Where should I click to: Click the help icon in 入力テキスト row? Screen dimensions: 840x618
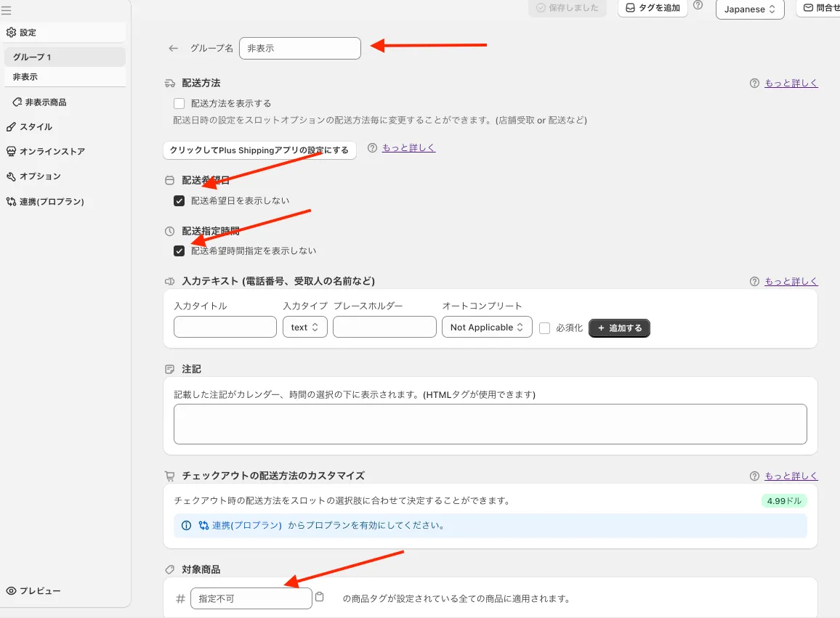(x=754, y=282)
